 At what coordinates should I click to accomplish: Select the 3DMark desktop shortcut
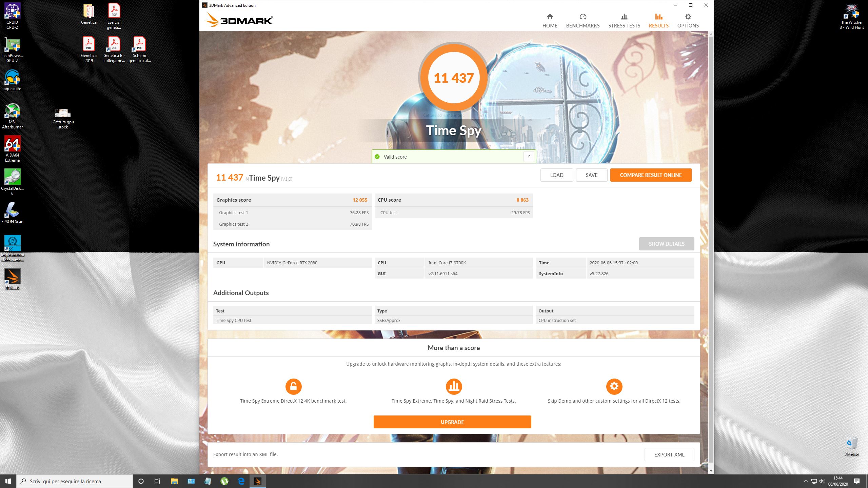pyautogui.click(x=12, y=279)
